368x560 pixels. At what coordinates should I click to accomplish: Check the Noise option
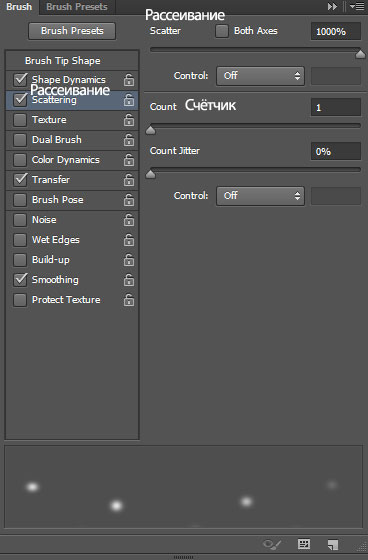click(x=20, y=220)
